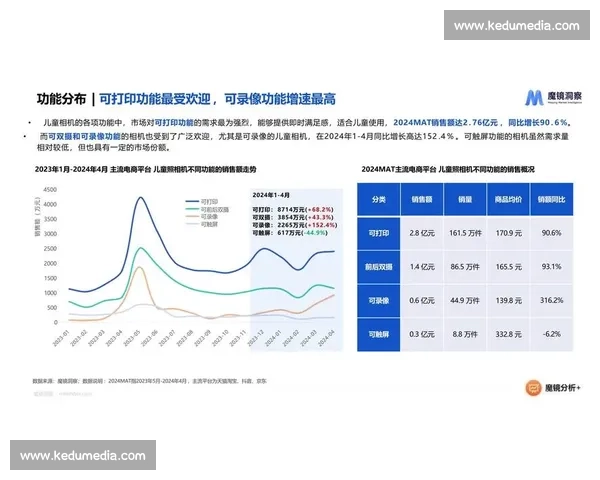Click the orange 可录像 legend line
The height and width of the screenshot is (480, 600).
click(192, 216)
